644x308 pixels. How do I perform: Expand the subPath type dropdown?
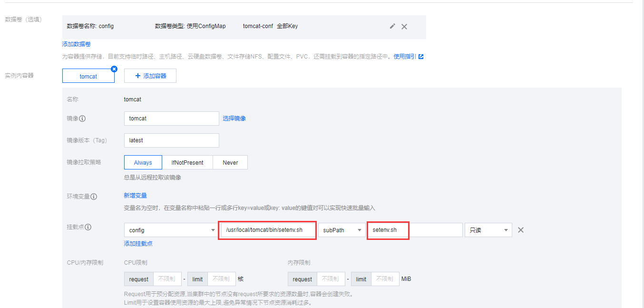pyautogui.click(x=342, y=230)
